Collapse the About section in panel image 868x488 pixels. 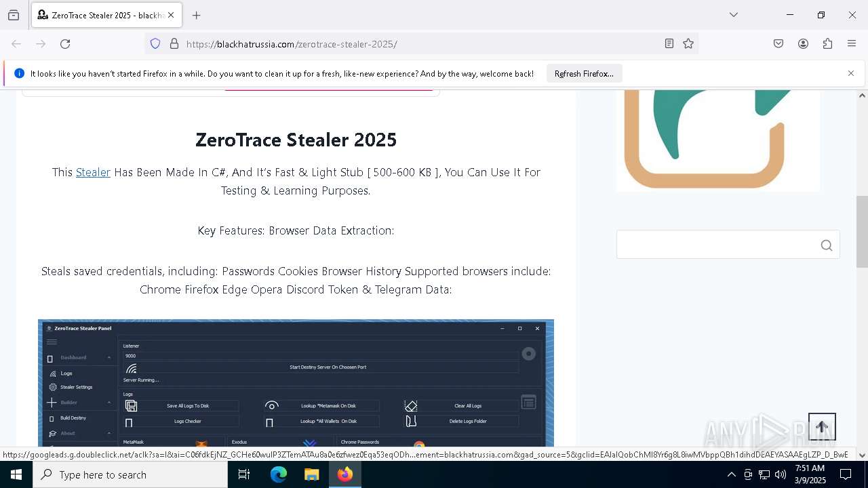[x=109, y=433]
